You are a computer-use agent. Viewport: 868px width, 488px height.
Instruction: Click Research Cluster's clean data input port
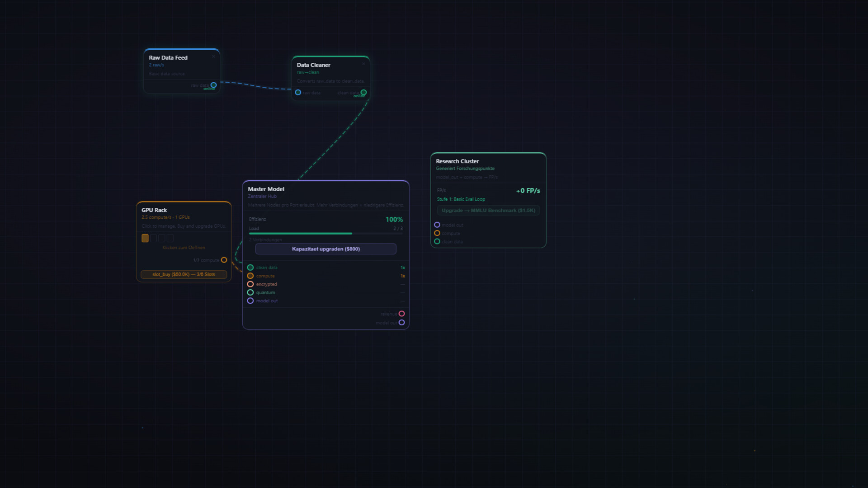[437, 241]
